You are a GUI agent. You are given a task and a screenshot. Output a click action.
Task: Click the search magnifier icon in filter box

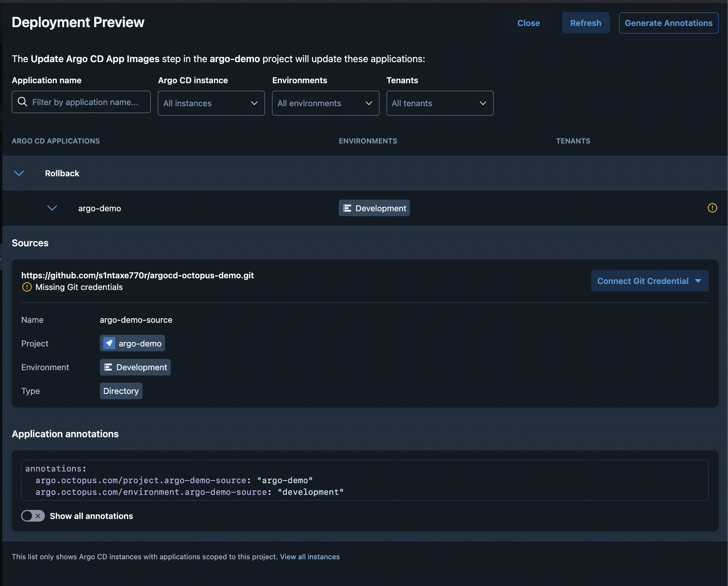pyautogui.click(x=23, y=102)
